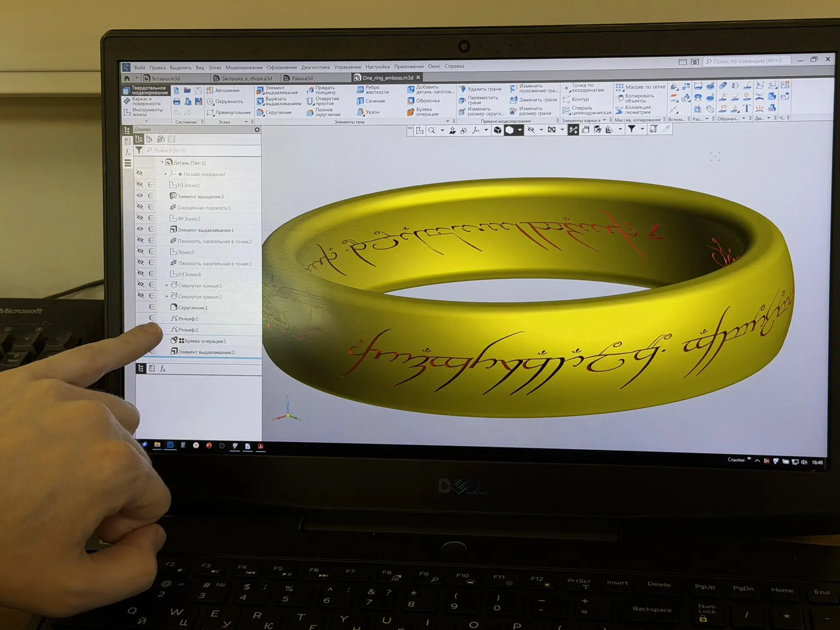Open the Эскиз toolbar group dropdown
The height and width of the screenshot is (630, 840).
(x=246, y=122)
